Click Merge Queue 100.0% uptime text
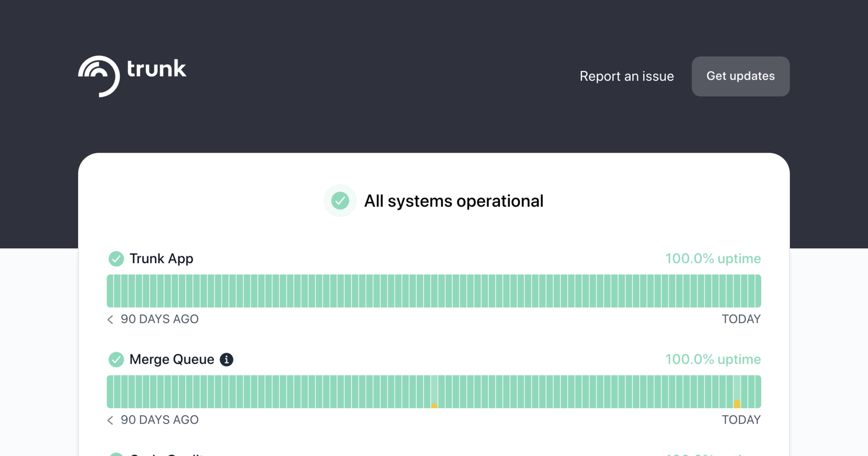Image resolution: width=868 pixels, height=456 pixels. click(x=713, y=359)
